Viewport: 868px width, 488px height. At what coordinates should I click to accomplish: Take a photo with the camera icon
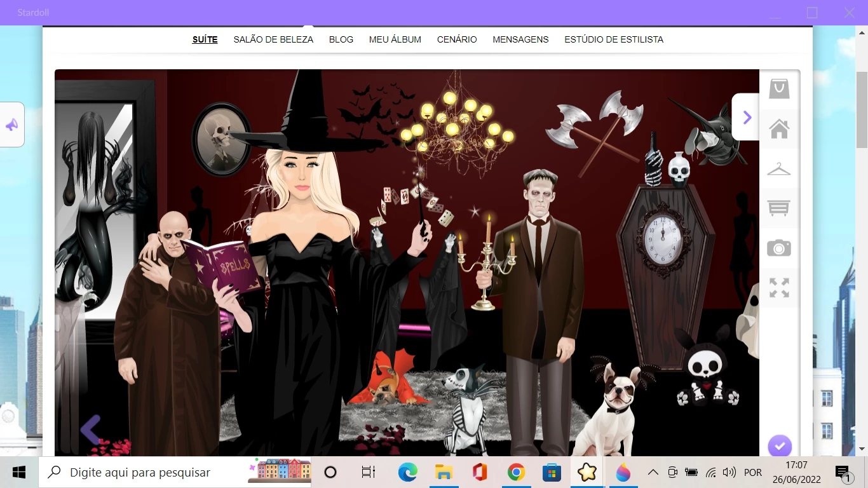[779, 248]
